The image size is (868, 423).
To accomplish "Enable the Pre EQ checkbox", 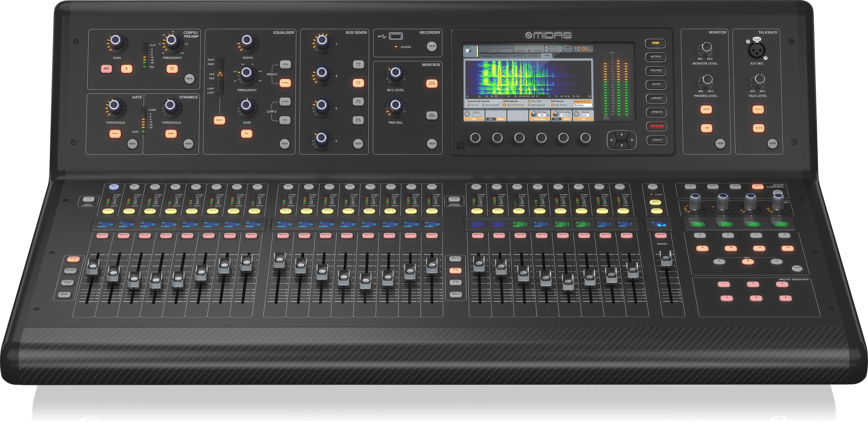I will (x=469, y=105).
